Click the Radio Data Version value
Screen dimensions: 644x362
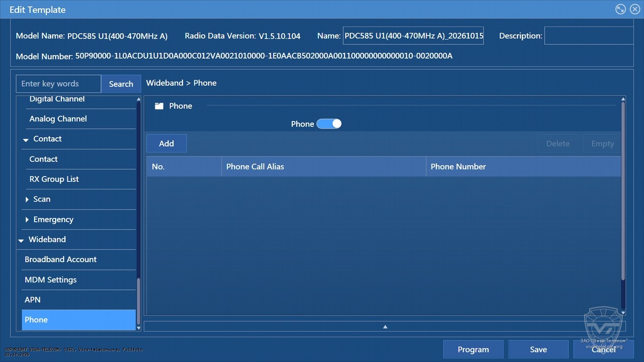tap(279, 36)
